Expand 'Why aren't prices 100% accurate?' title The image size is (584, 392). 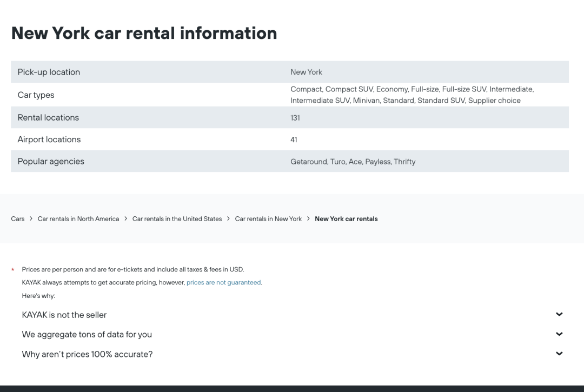point(87,355)
